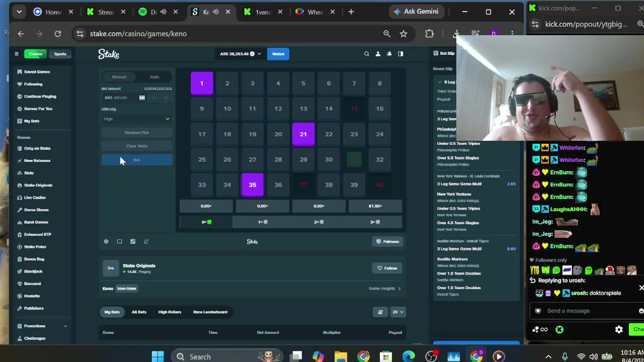Viewport: 644px width, 362px height.
Task: Switch to the Casino section
Action: (35, 54)
